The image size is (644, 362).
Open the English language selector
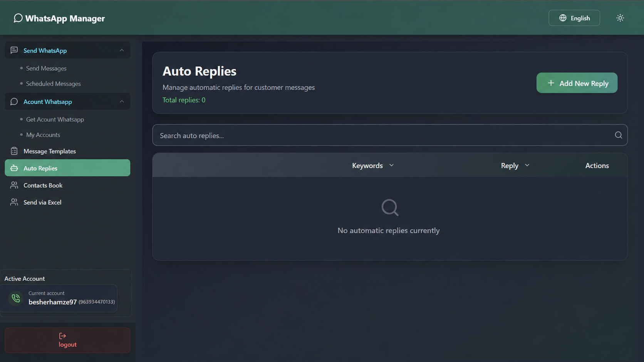[x=574, y=18]
